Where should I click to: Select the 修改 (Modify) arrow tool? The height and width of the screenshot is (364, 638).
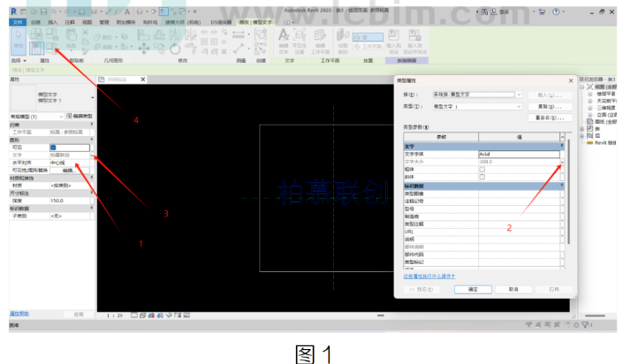tap(19, 41)
